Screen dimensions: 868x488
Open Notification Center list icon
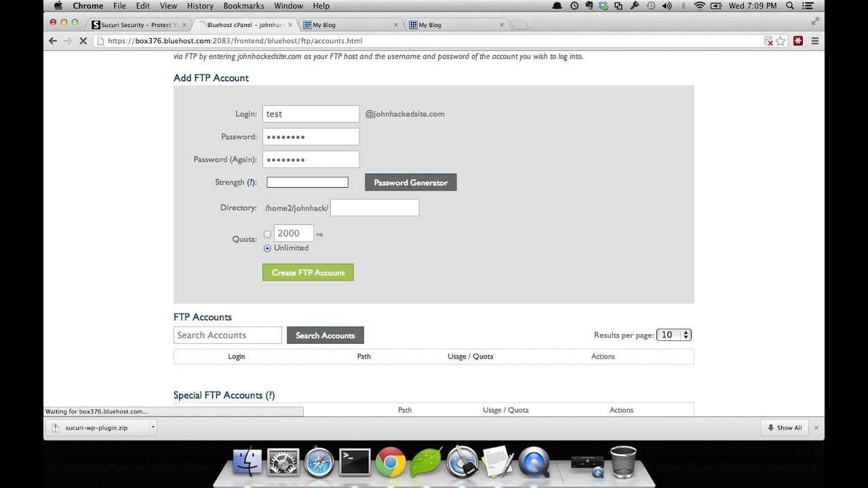point(807,5)
